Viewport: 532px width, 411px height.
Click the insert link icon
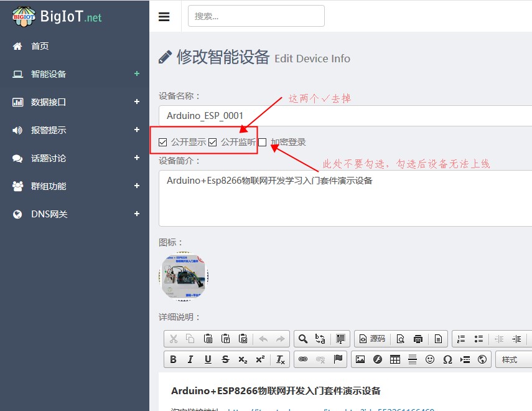point(303,359)
